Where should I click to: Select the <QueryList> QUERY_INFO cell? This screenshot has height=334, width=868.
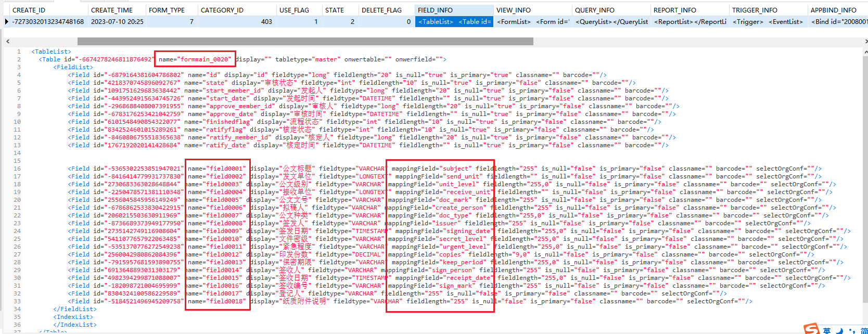pyautogui.click(x=611, y=21)
